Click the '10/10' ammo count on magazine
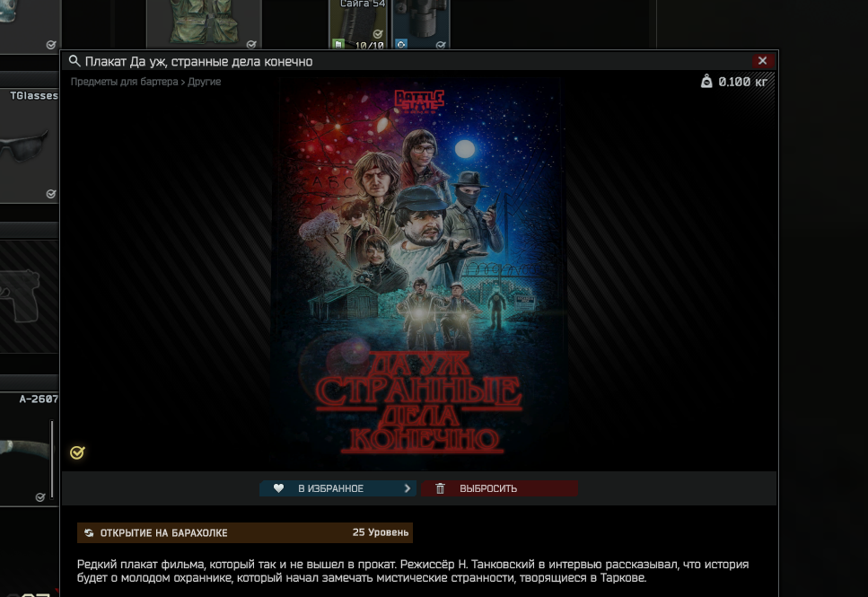 pos(369,46)
